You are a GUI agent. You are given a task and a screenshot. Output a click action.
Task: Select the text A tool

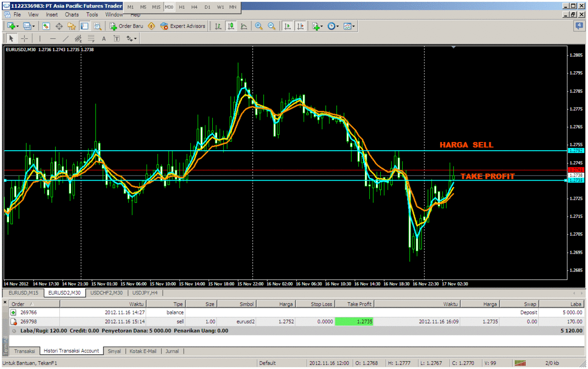[104, 39]
